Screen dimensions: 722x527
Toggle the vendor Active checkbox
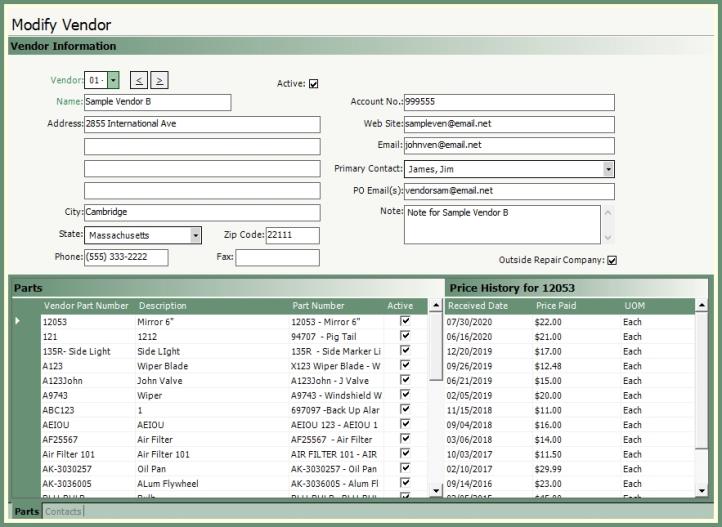[x=314, y=84]
